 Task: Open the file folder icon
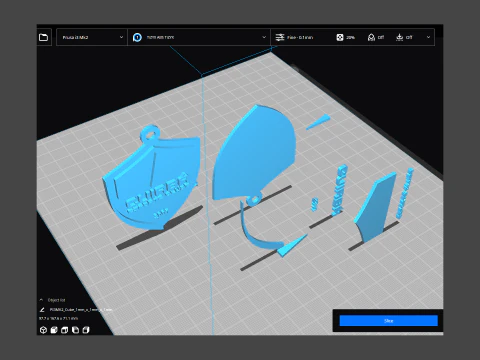tap(43, 37)
